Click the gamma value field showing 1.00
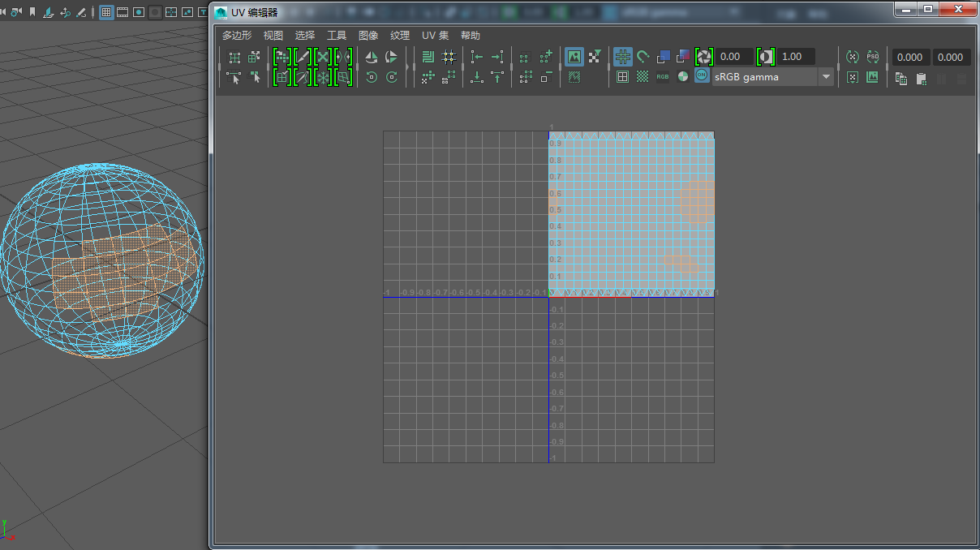Screen dimensions: 980x550 793,57
